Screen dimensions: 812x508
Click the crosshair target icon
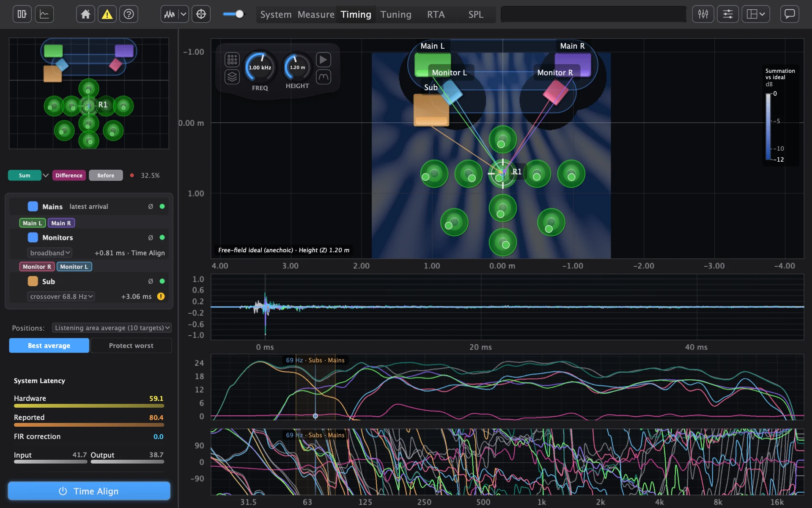(201, 14)
